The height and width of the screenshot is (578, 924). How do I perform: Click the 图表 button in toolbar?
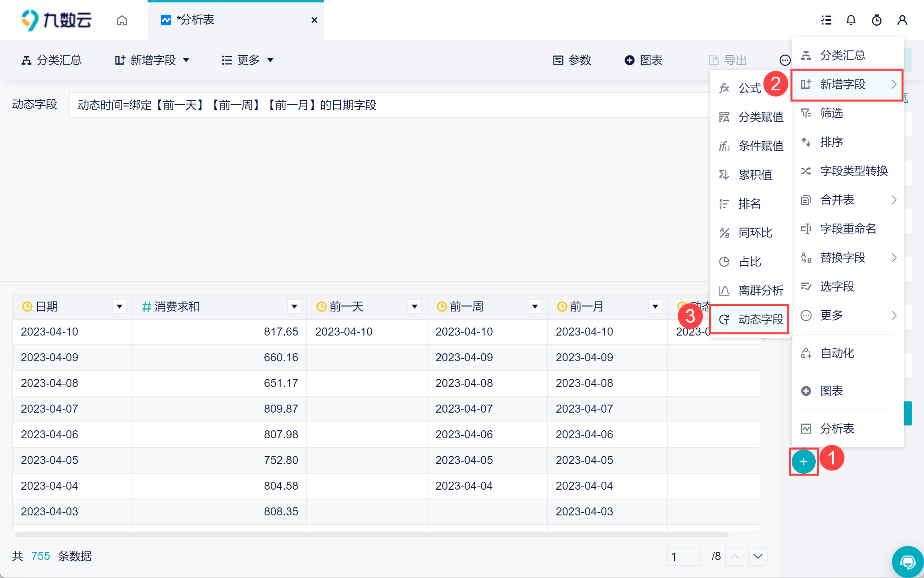tap(643, 60)
